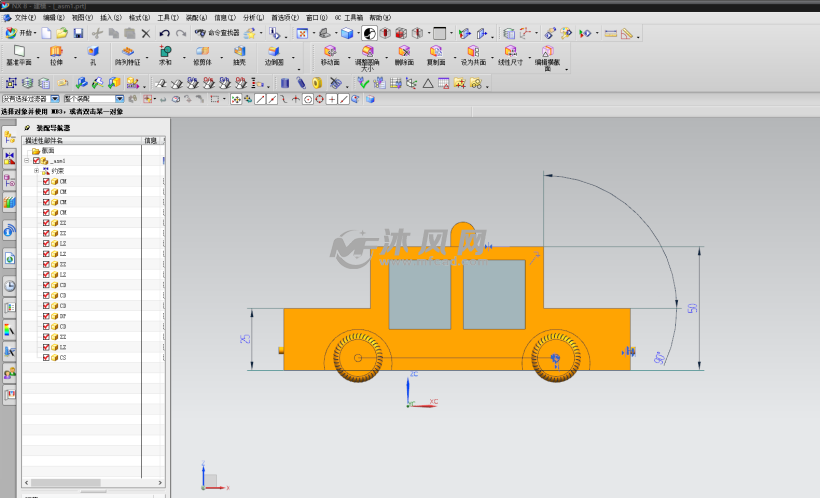Viewport: 820px width, 498px height.
Task: Click the blue cylinder icon in assembly toolbar
Action: click(x=284, y=83)
